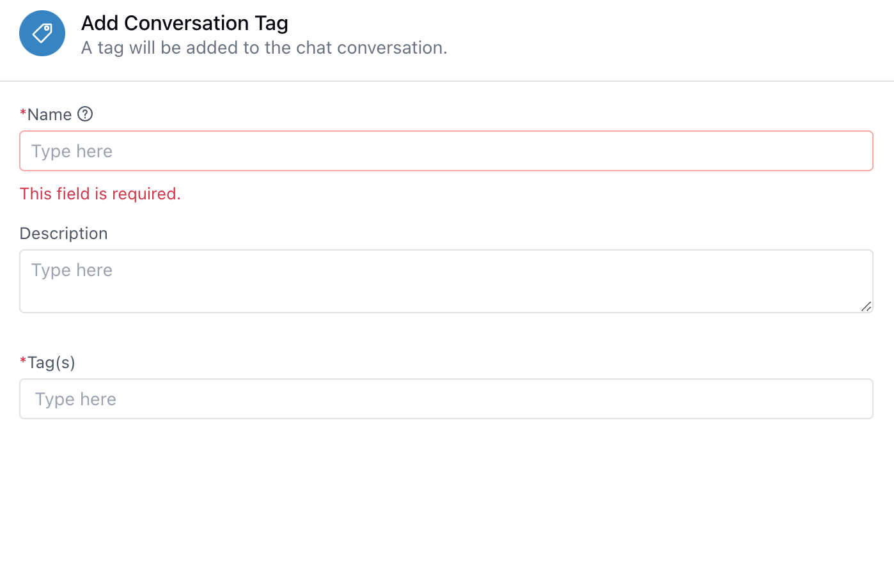This screenshot has height=588, width=894.
Task: Open the Name field tooltip question mark
Action: (85, 114)
